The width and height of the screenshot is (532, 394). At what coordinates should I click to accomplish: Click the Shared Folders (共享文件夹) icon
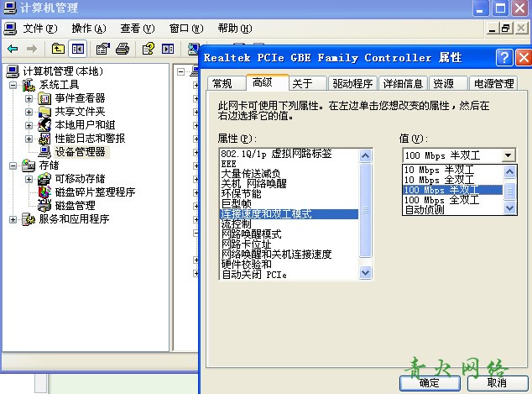pyautogui.click(x=44, y=112)
